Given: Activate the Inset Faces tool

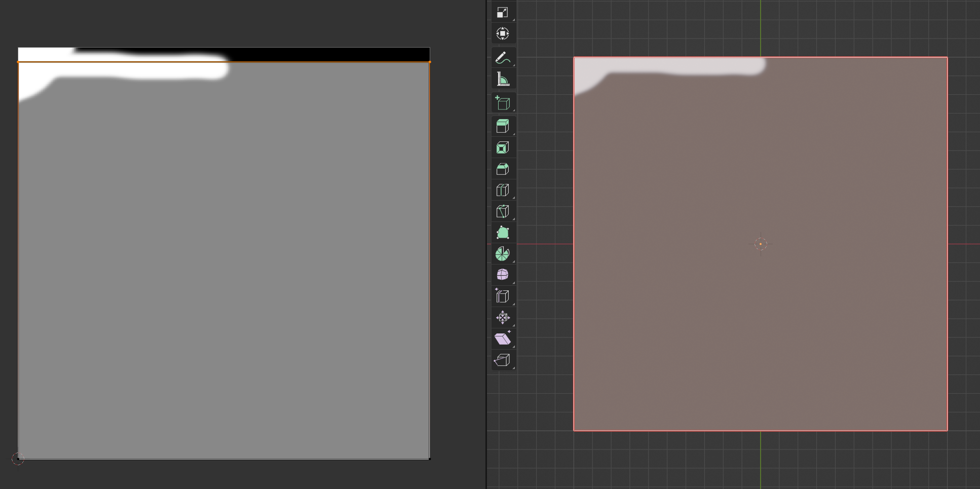Looking at the screenshot, I should click(x=503, y=148).
